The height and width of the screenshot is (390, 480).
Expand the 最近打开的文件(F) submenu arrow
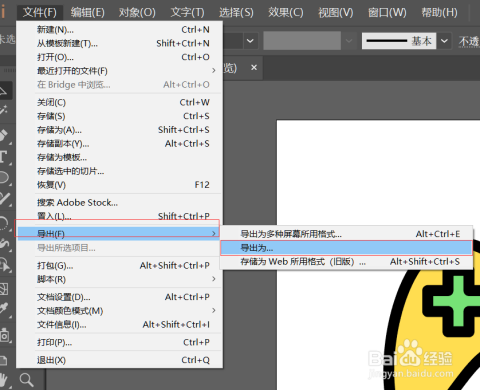pyautogui.click(x=214, y=70)
